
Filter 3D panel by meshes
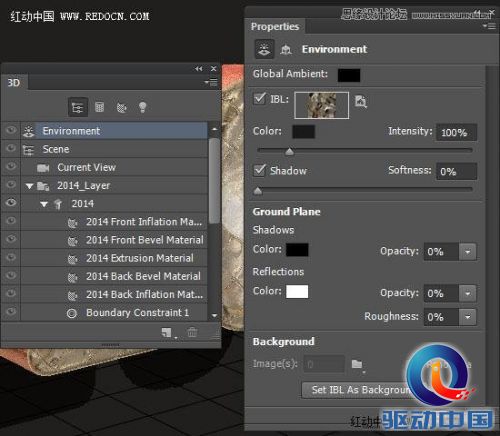99,107
